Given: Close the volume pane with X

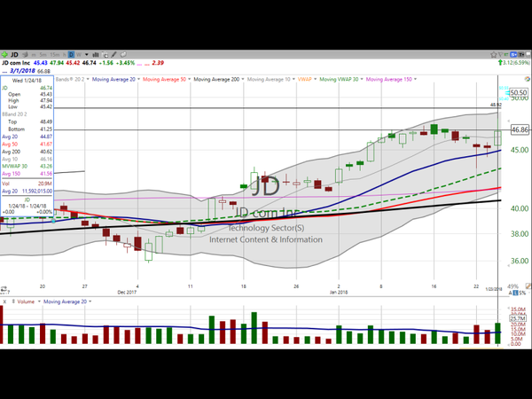Looking at the screenshot, I should [x=4, y=301].
